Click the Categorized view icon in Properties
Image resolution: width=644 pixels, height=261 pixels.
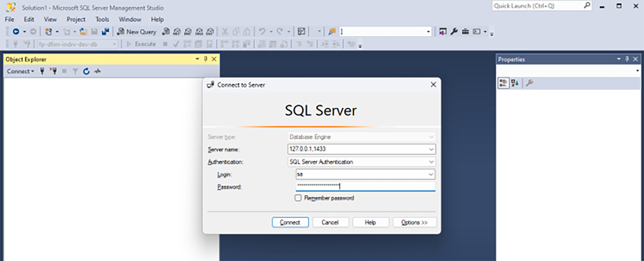(503, 83)
